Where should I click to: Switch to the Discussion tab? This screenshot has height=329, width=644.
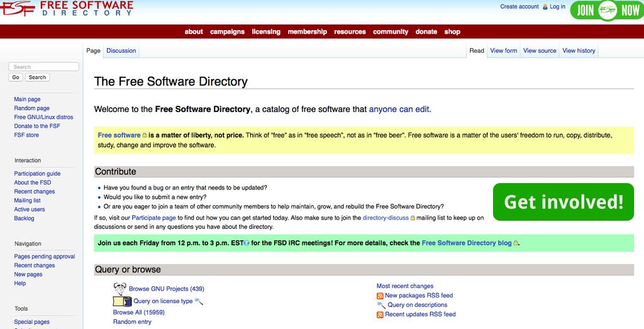[x=121, y=50]
